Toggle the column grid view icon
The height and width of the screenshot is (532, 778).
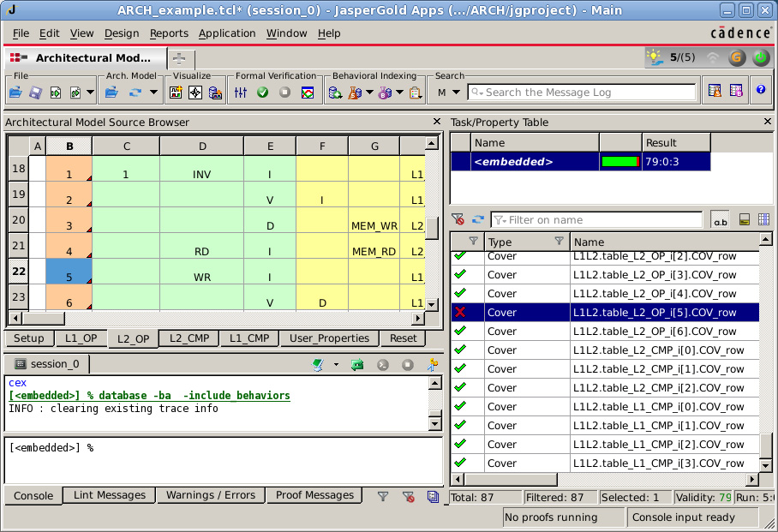(x=763, y=219)
